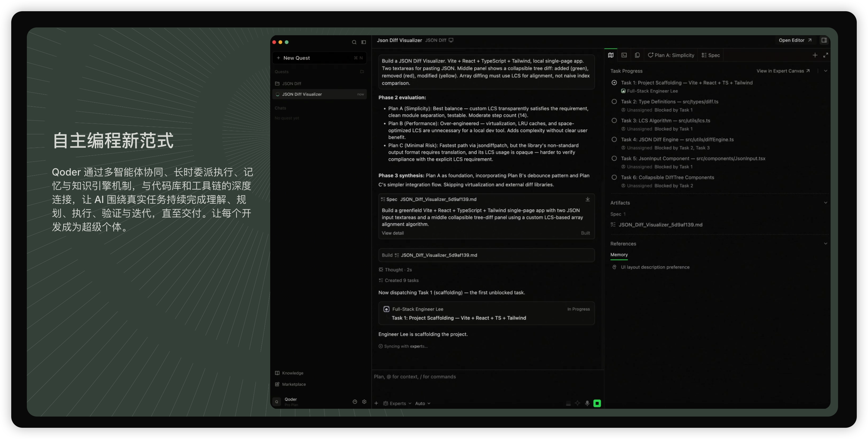
Task: Select the Memory tab under References
Action: 619,255
